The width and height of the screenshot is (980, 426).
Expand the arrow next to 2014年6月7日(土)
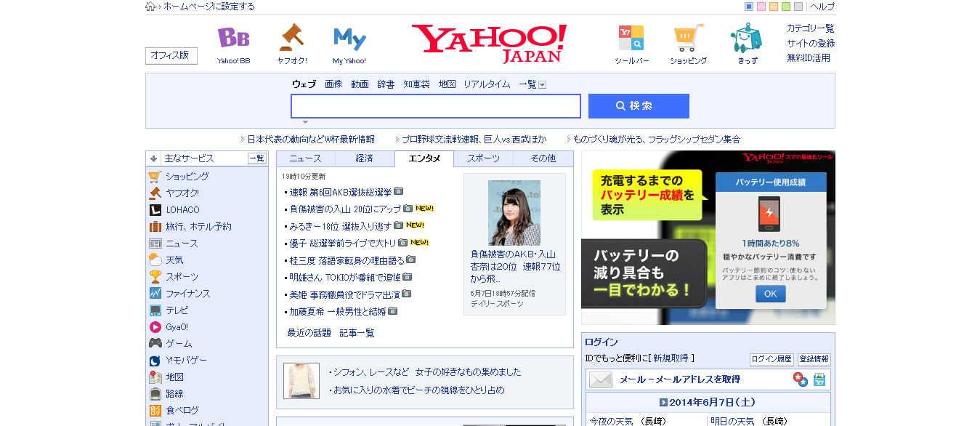(663, 403)
